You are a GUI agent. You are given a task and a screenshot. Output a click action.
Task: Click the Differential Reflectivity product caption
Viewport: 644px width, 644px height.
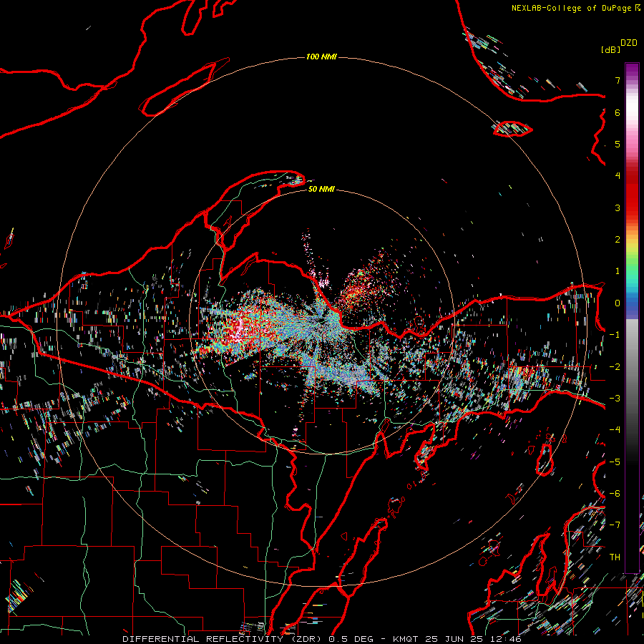pos(321,639)
